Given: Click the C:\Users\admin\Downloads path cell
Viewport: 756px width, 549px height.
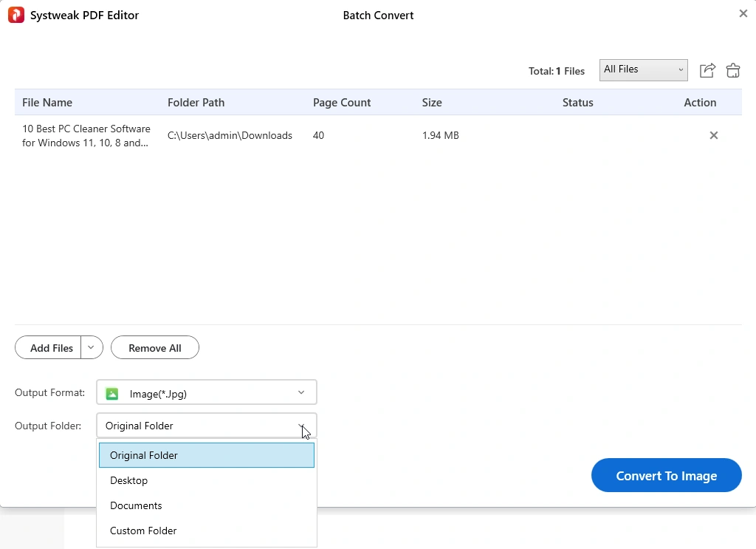Looking at the screenshot, I should pos(230,135).
